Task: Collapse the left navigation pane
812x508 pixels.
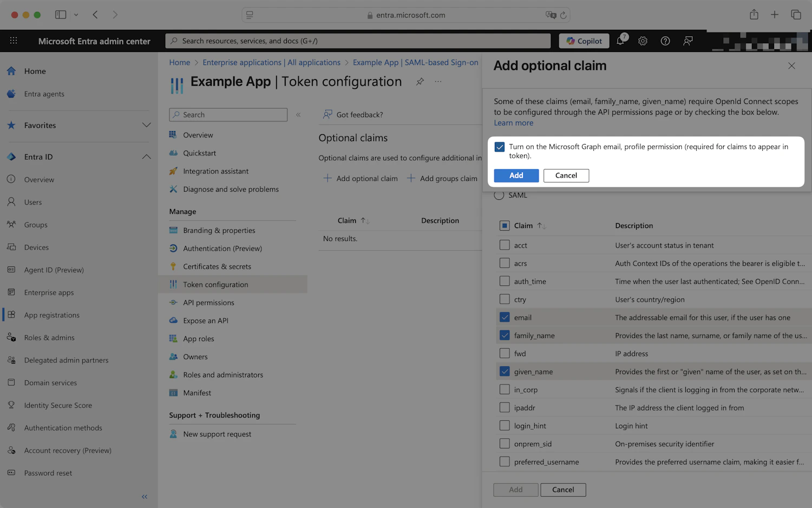Action: [145, 497]
